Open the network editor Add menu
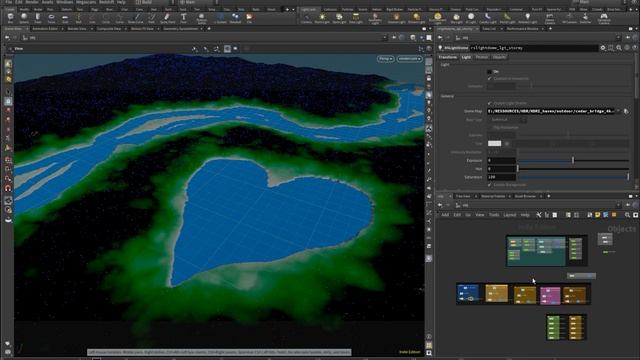 (x=445, y=215)
